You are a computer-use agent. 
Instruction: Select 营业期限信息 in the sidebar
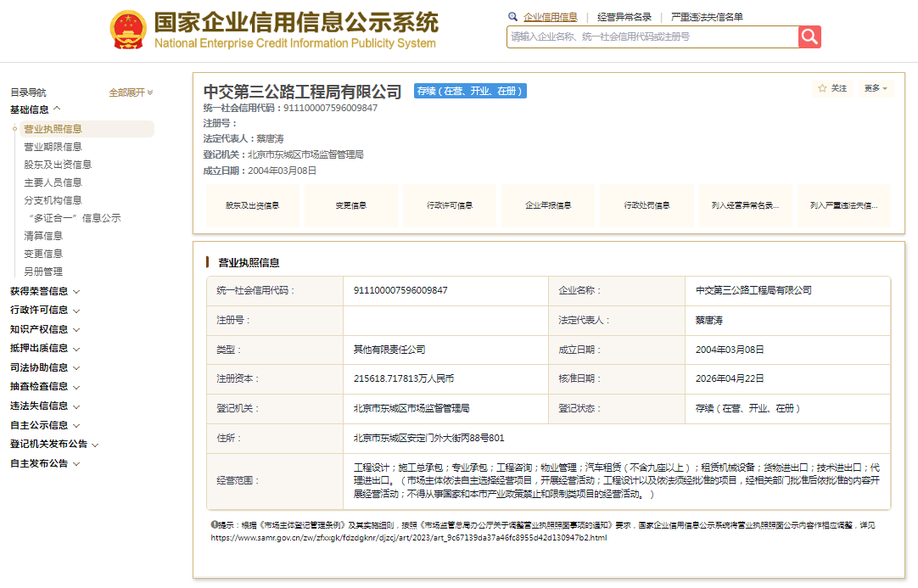(x=53, y=147)
